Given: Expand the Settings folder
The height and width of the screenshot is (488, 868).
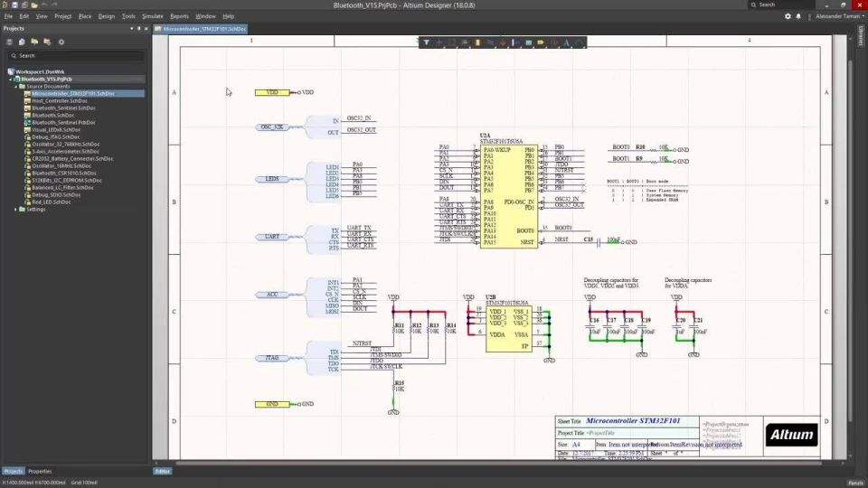Looking at the screenshot, I should click(x=15, y=209).
